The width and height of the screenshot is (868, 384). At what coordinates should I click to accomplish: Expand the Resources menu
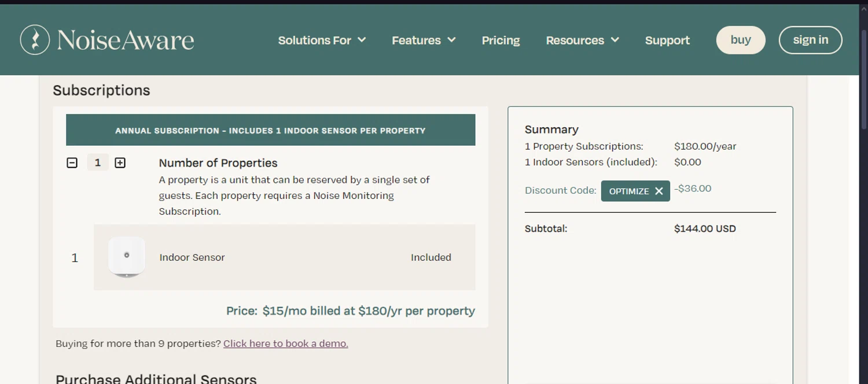click(582, 40)
